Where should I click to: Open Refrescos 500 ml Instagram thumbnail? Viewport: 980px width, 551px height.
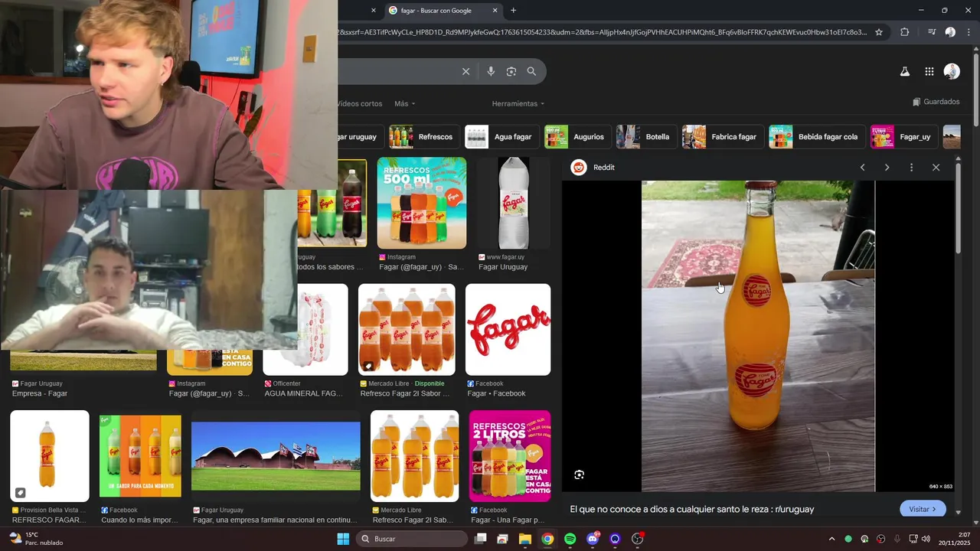[x=422, y=203]
